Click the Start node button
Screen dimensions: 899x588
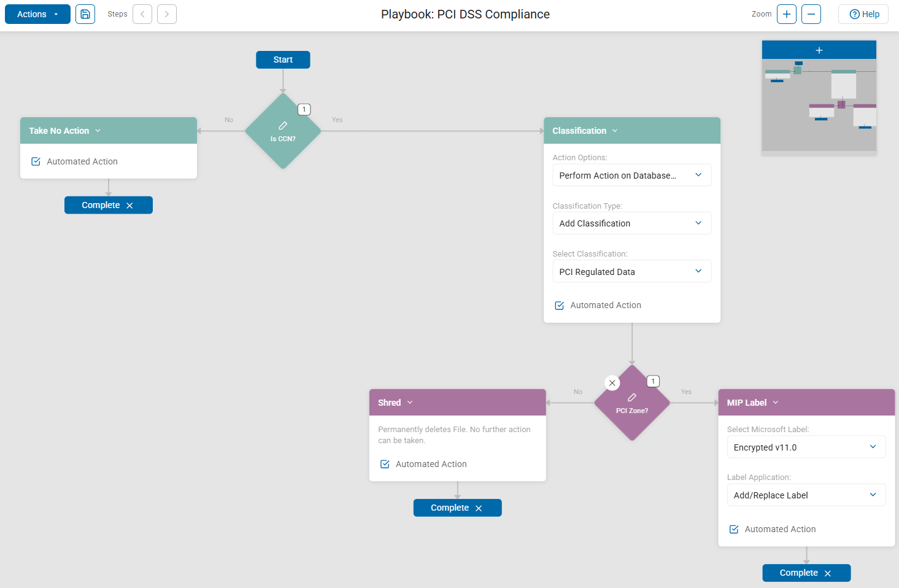(x=283, y=60)
